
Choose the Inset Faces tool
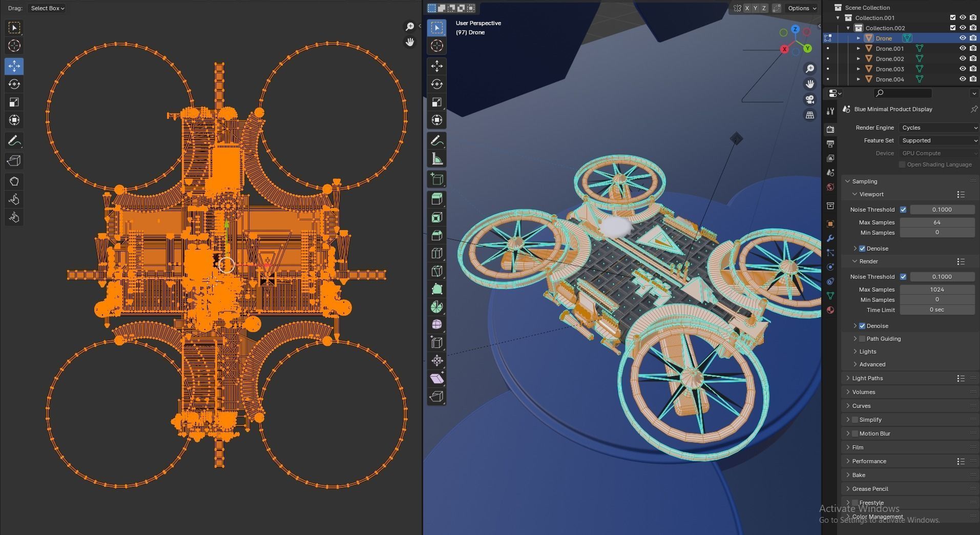pyautogui.click(x=437, y=217)
